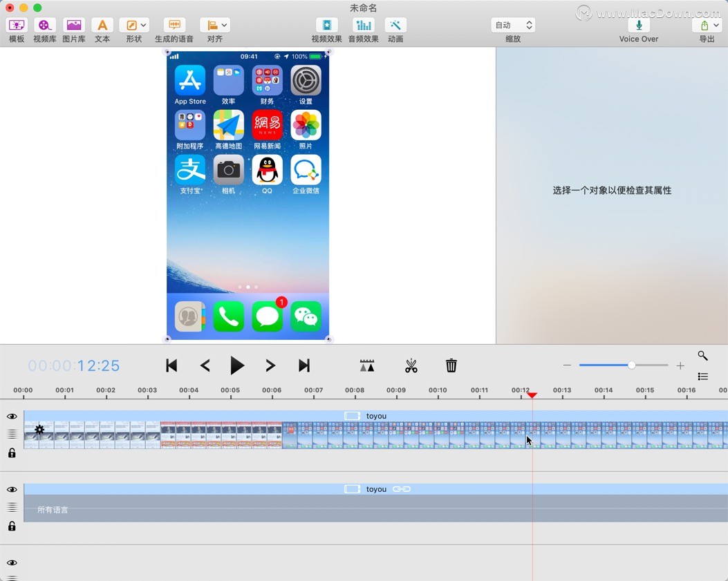Viewport: 728px width, 581px height.
Task: Click the top-left resize handle of preview clip
Action: click(167, 52)
